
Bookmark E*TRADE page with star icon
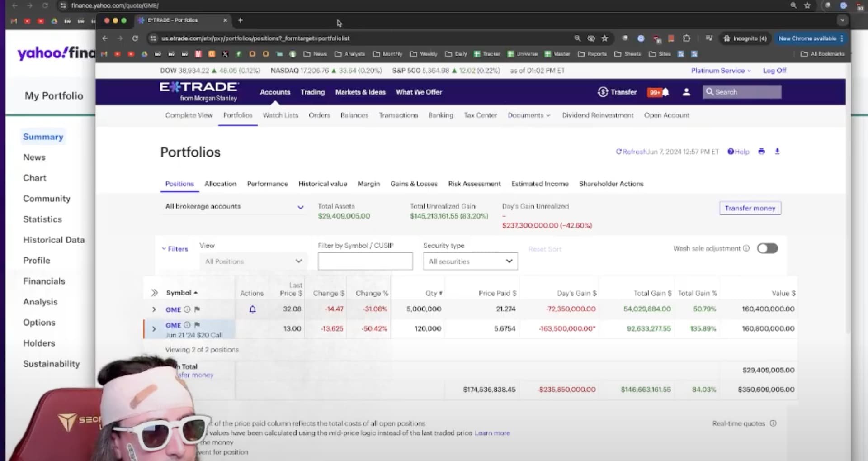click(604, 38)
